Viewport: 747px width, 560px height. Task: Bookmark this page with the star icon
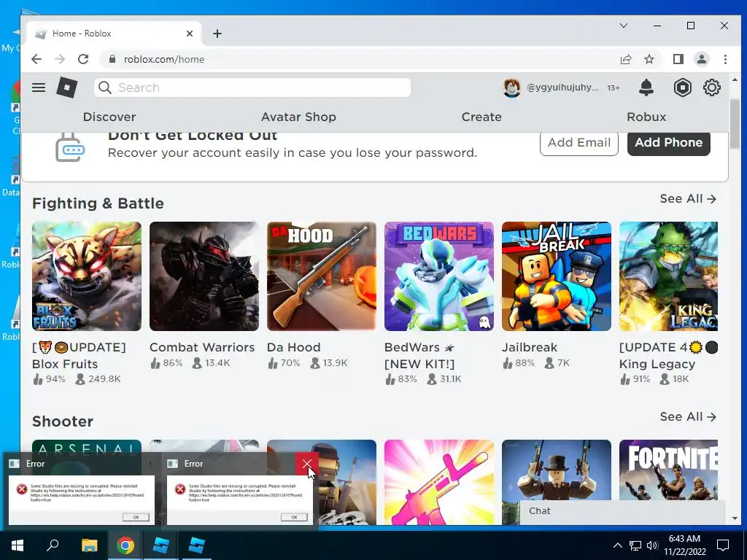pyautogui.click(x=649, y=59)
